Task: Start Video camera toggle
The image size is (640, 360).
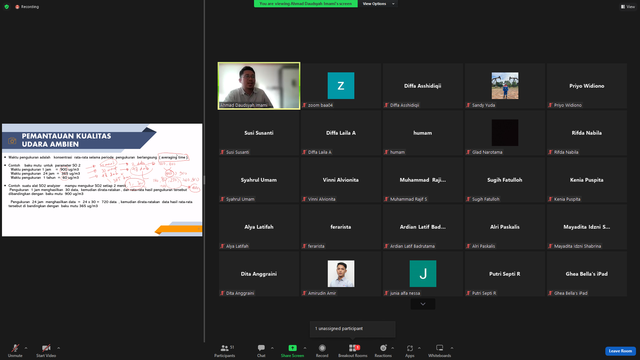Action: point(46,350)
